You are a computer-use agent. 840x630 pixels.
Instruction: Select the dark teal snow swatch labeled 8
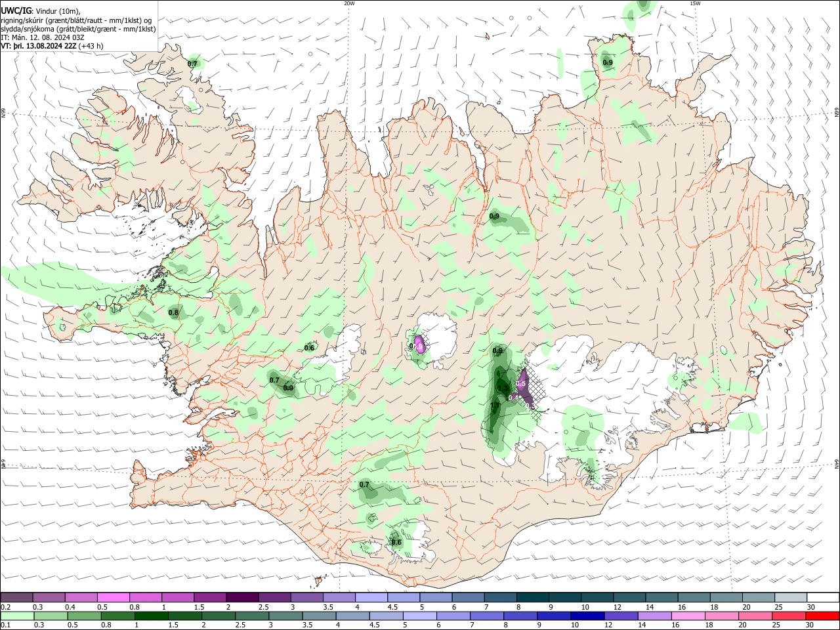533,597
